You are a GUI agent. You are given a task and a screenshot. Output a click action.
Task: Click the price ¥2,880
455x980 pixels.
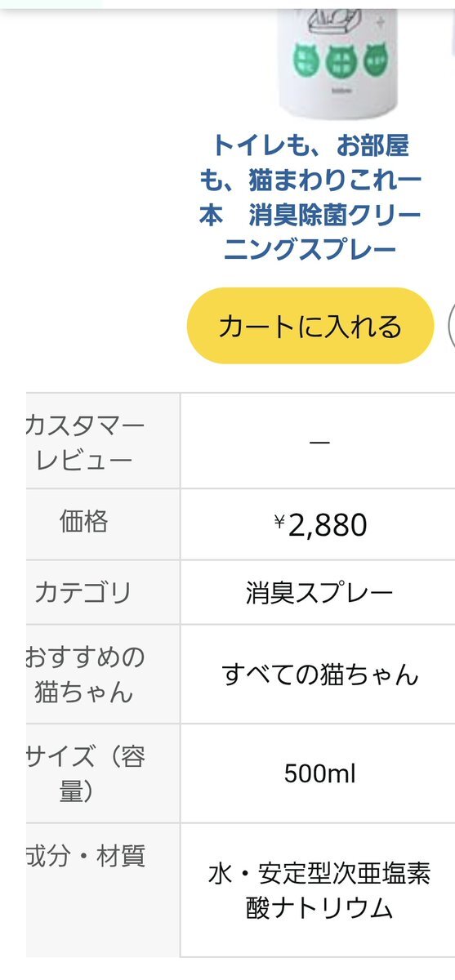pyautogui.click(x=320, y=524)
